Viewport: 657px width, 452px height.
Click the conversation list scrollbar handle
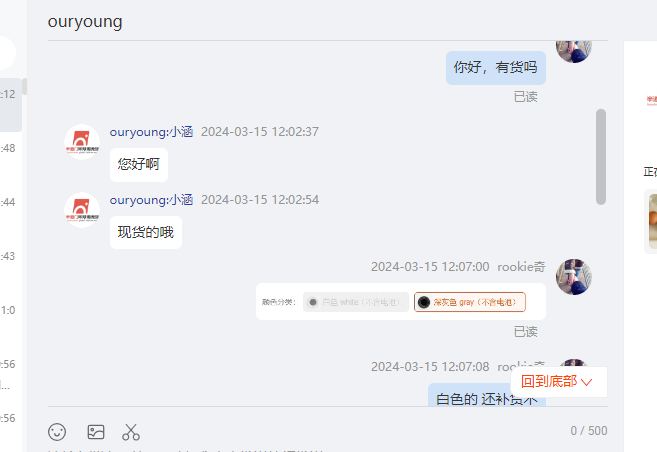(x=25, y=87)
